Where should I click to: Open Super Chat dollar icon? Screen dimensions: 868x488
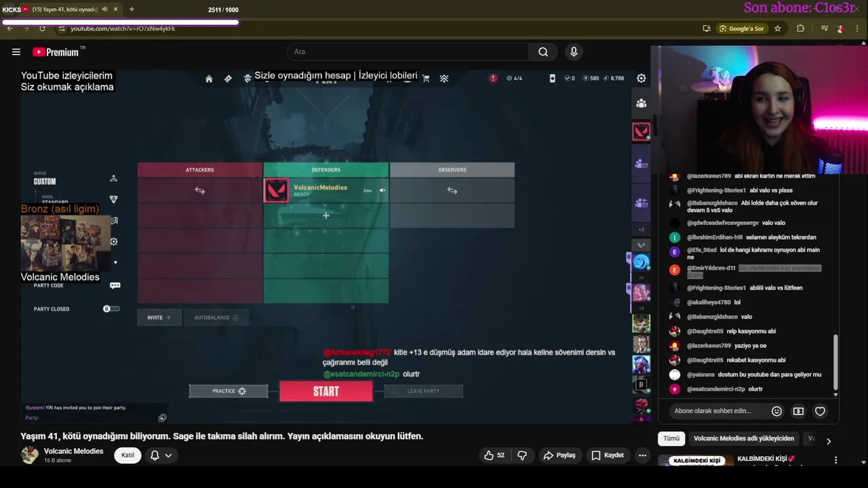pos(798,411)
